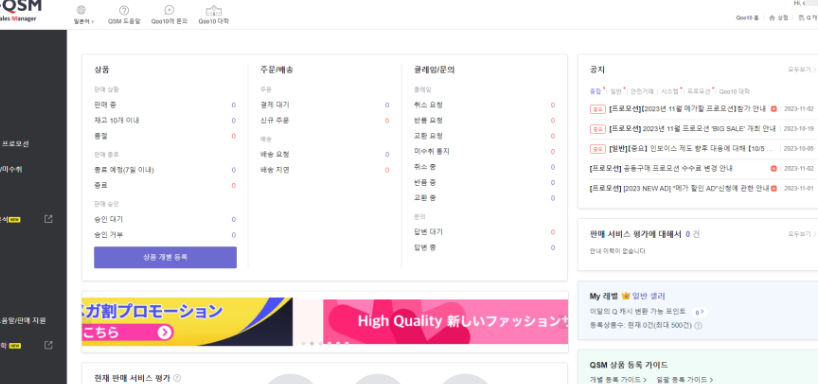The height and width of the screenshot is (384, 818).
Task: Open the 프로모션 sidebar menu item
Action: click(x=16, y=144)
